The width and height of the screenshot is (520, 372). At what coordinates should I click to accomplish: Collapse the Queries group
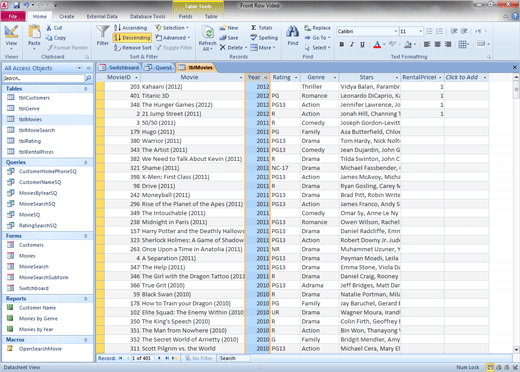click(x=86, y=163)
